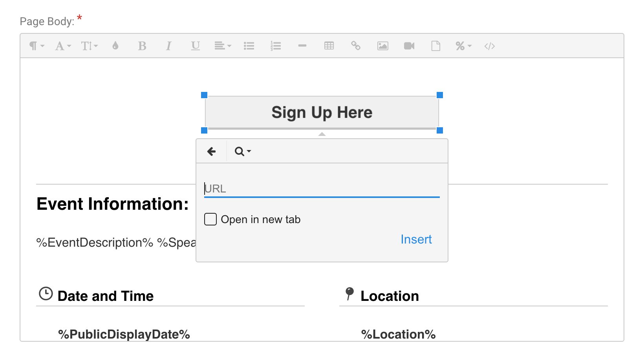Switch to code view
This screenshot has width=644, height=359.
coord(490,46)
